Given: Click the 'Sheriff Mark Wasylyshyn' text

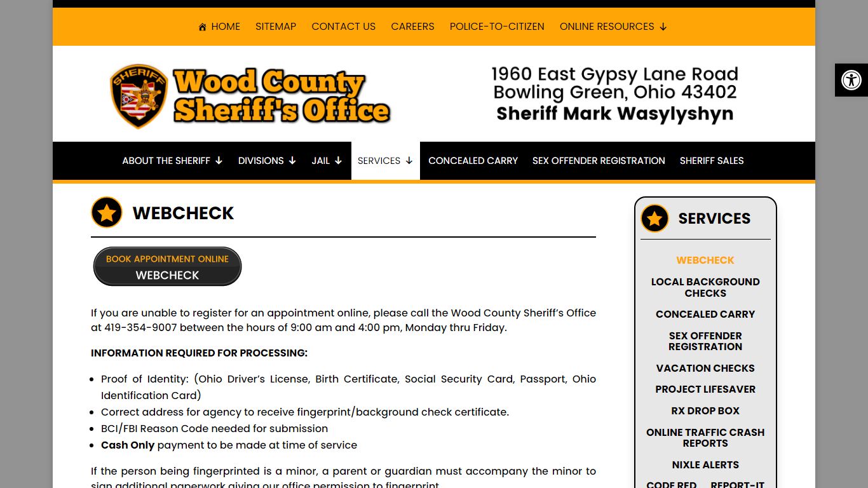Looking at the screenshot, I should pyautogui.click(x=614, y=114).
